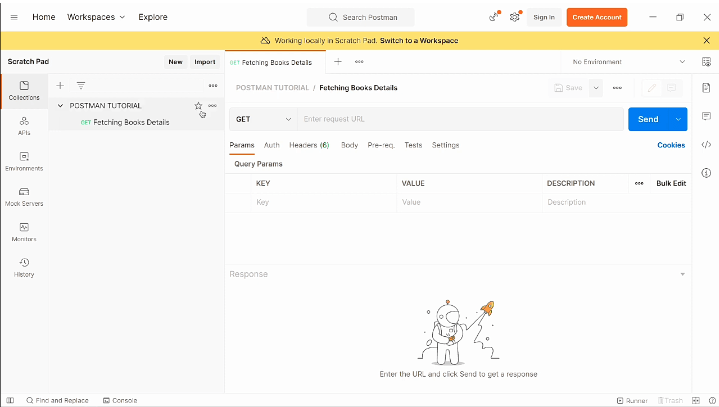Click the filter collections icon
This screenshot has height=407, width=719.
[x=81, y=85]
